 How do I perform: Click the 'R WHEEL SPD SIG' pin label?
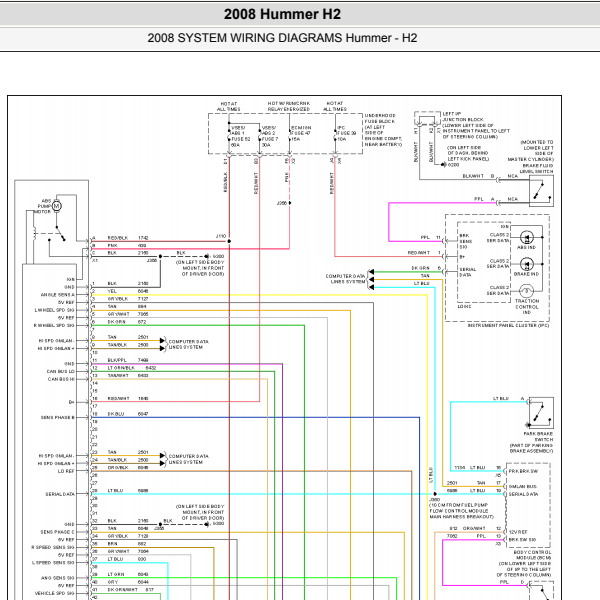(54, 326)
